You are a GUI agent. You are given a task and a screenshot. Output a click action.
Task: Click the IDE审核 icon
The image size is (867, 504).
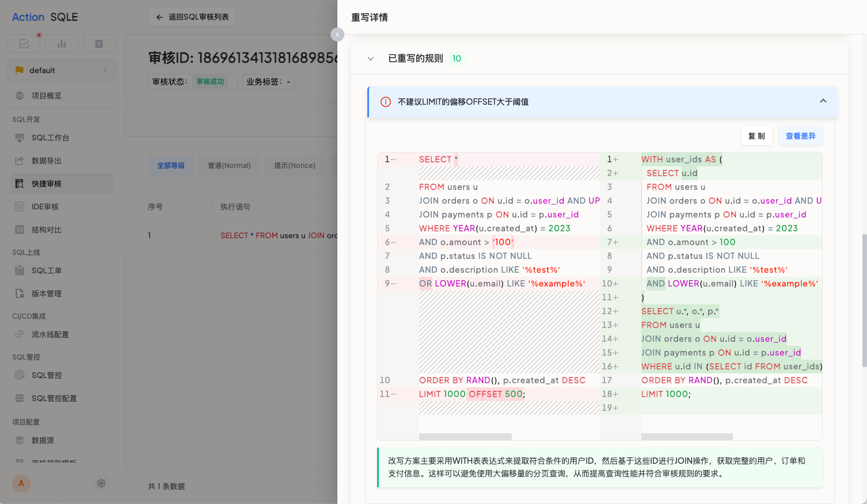click(x=20, y=207)
